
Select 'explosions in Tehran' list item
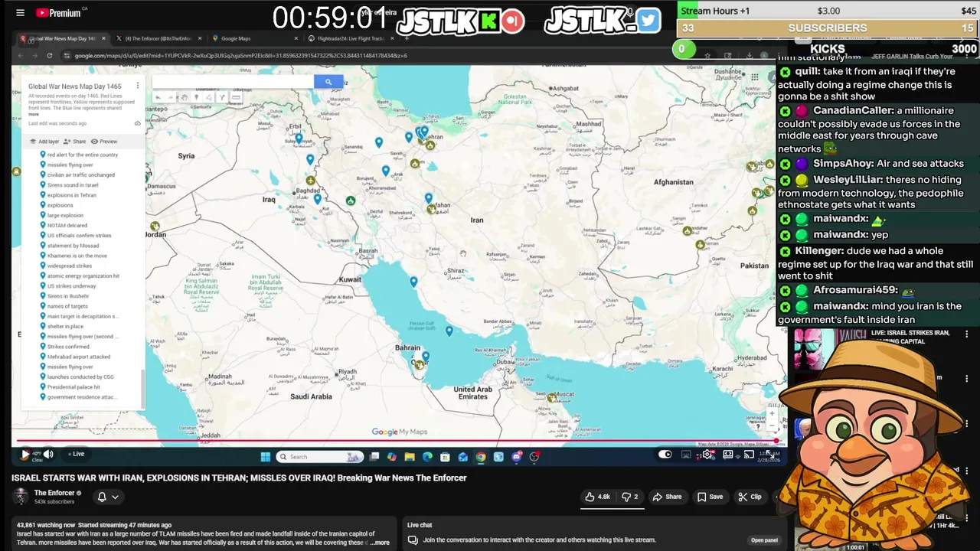tap(72, 195)
